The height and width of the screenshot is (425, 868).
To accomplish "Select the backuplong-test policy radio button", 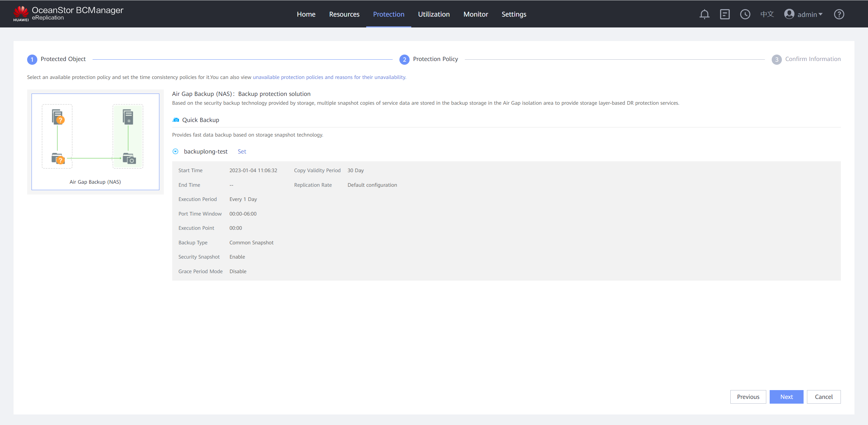I will (175, 151).
